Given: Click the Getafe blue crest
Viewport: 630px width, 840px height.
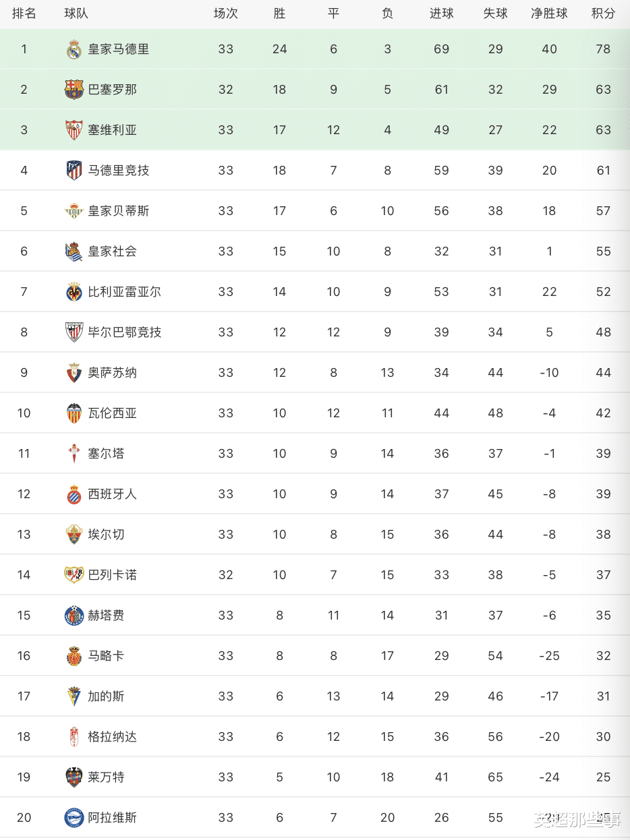Looking at the screenshot, I should click(74, 616).
